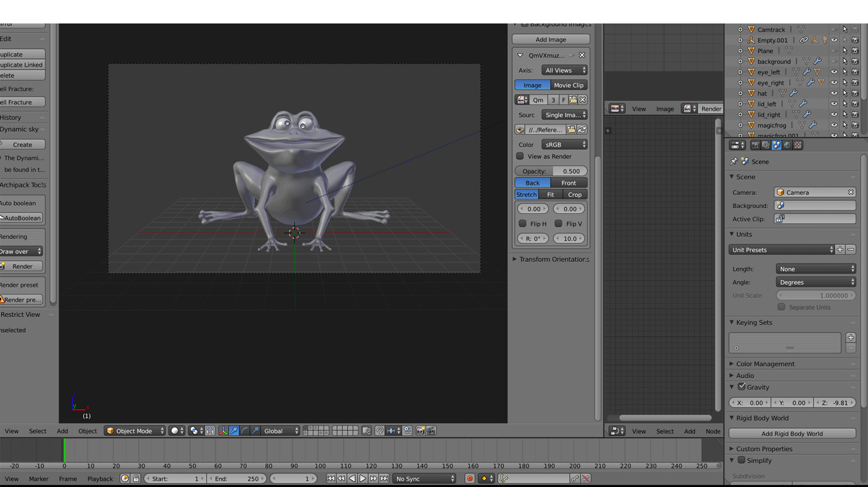Expand the Custom Properties panel

coord(764,449)
